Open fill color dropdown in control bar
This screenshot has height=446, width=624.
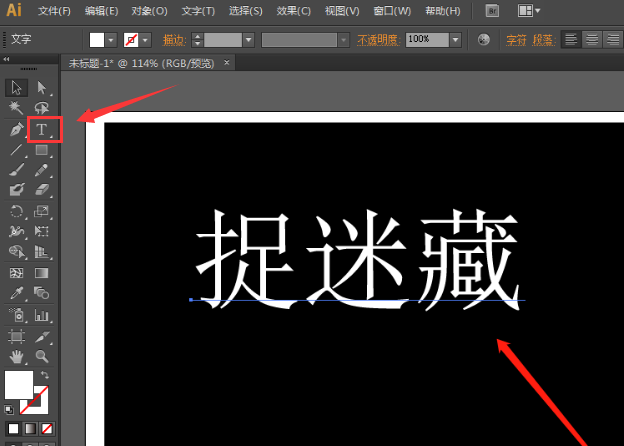click(x=111, y=40)
